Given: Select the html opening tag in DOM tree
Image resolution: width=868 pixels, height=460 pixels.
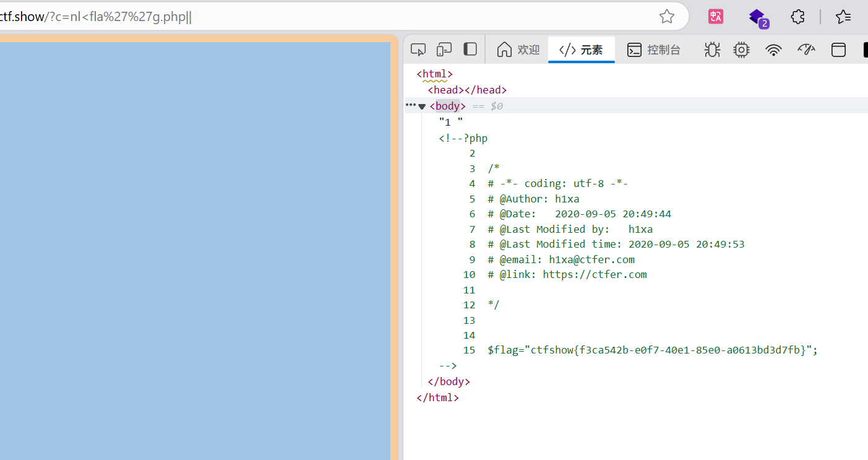Looking at the screenshot, I should click(x=435, y=74).
